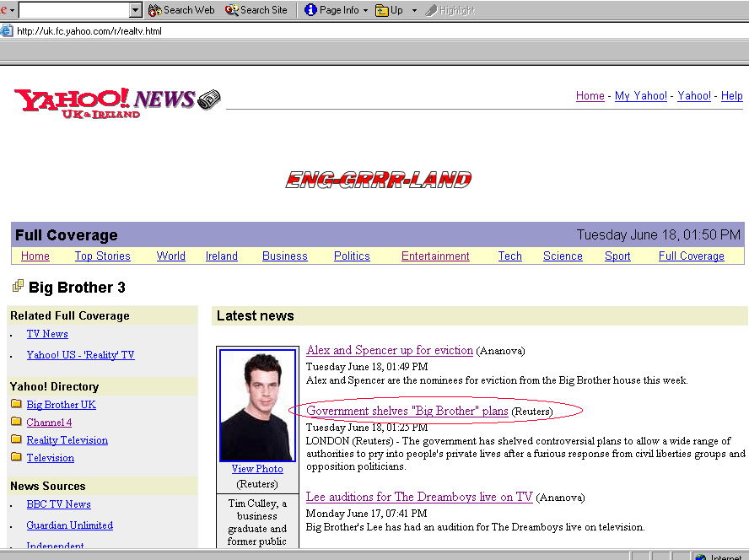
Task: Click the folder icon beside Big Brother UK
Action: 16,404
